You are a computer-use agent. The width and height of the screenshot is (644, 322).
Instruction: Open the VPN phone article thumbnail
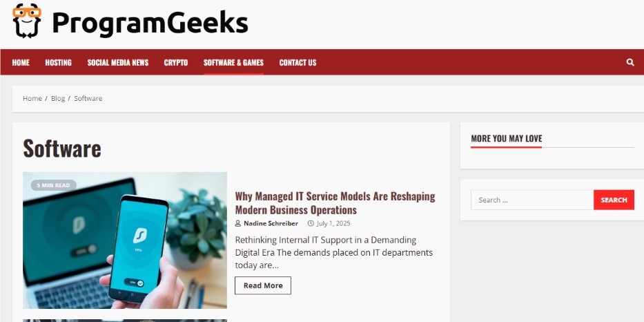click(x=125, y=240)
